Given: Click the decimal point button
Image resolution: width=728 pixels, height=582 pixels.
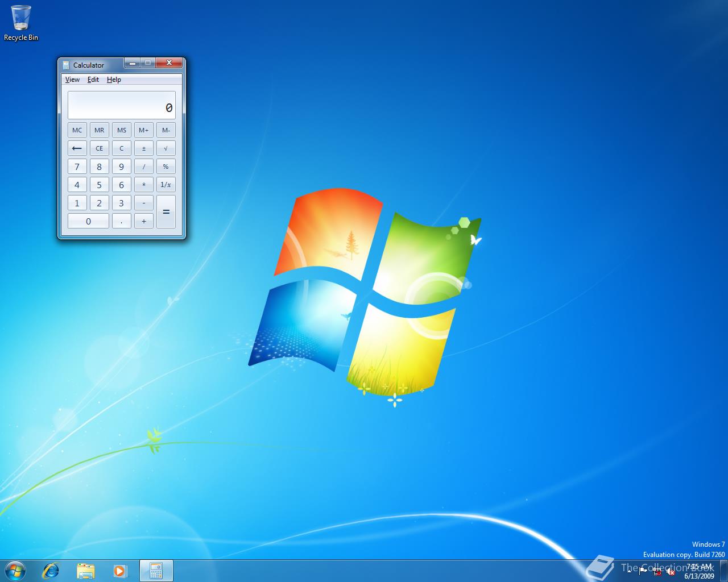Looking at the screenshot, I should [121, 221].
